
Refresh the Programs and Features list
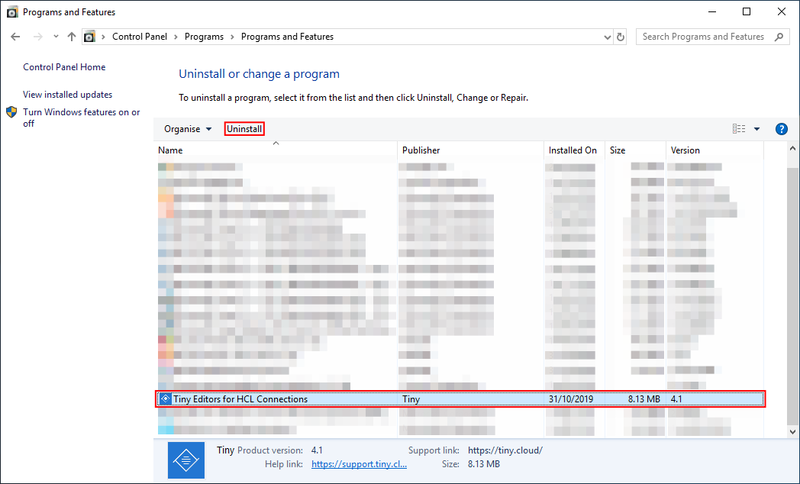click(x=620, y=37)
